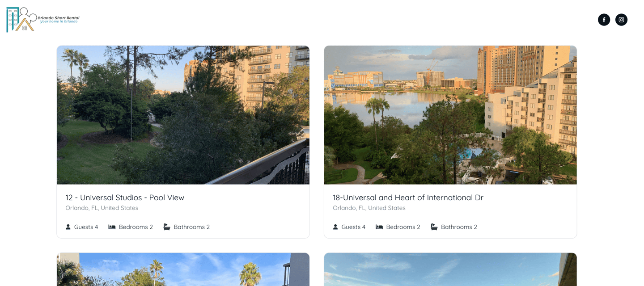Open the lake view photo of listing 18
Viewport: 644px width, 286px height.
(x=450, y=115)
